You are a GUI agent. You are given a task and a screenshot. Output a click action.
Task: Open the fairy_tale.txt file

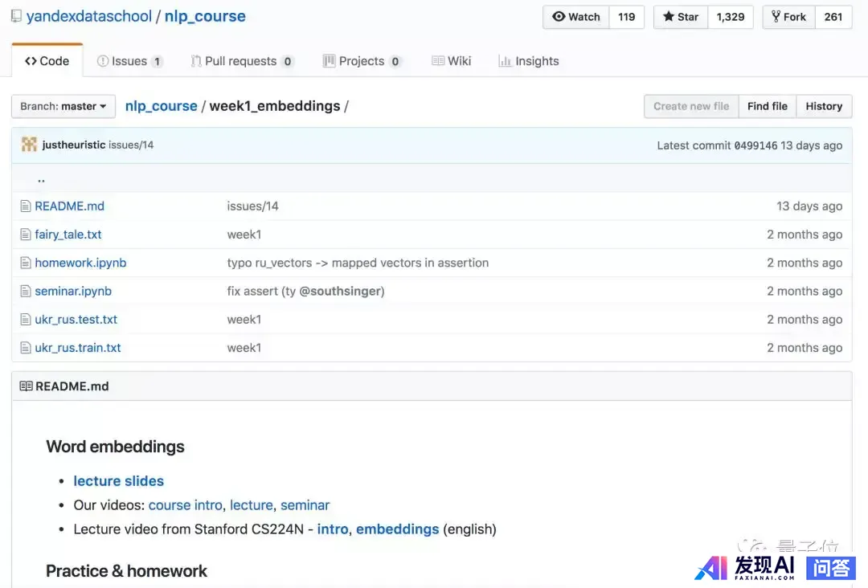pos(68,235)
